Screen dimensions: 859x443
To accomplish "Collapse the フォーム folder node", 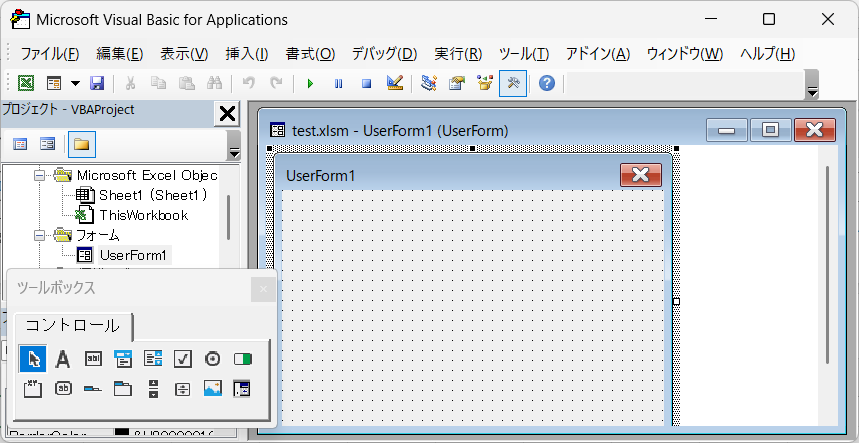I will [x=38, y=235].
